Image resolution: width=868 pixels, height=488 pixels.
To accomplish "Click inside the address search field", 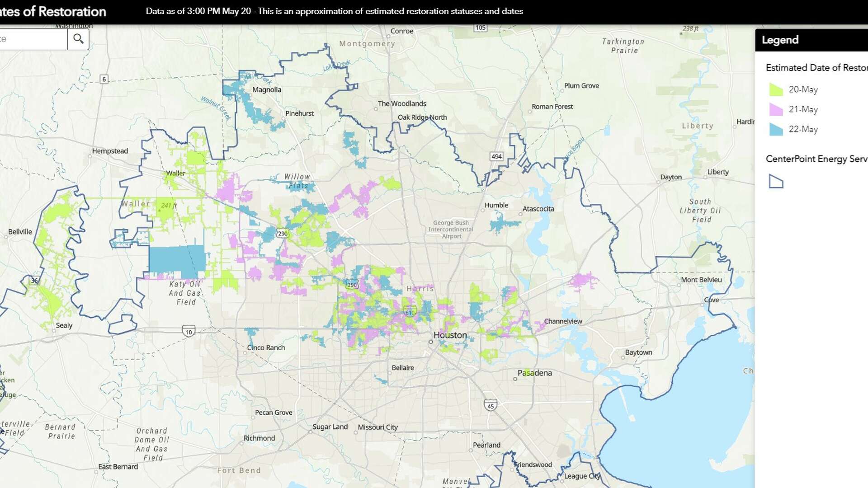I will pyautogui.click(x=32, y=39).
